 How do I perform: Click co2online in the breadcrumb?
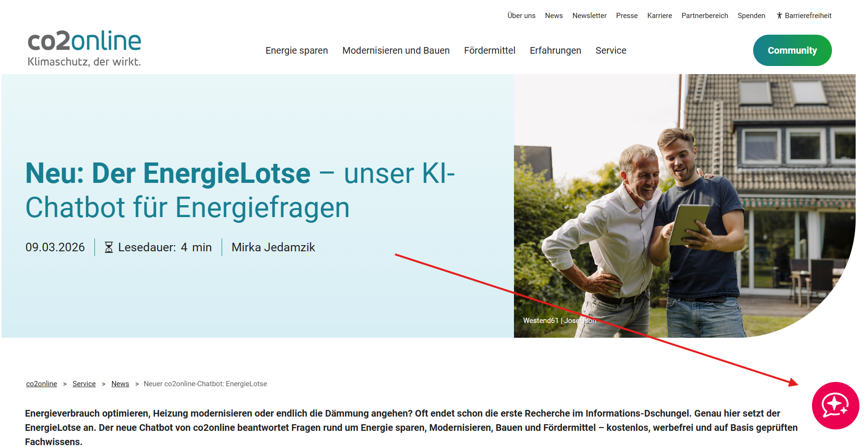click(x=41, y=384)
